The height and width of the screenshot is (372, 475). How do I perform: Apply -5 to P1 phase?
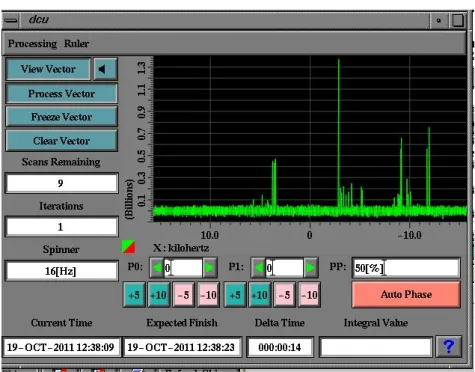point(284,295)
